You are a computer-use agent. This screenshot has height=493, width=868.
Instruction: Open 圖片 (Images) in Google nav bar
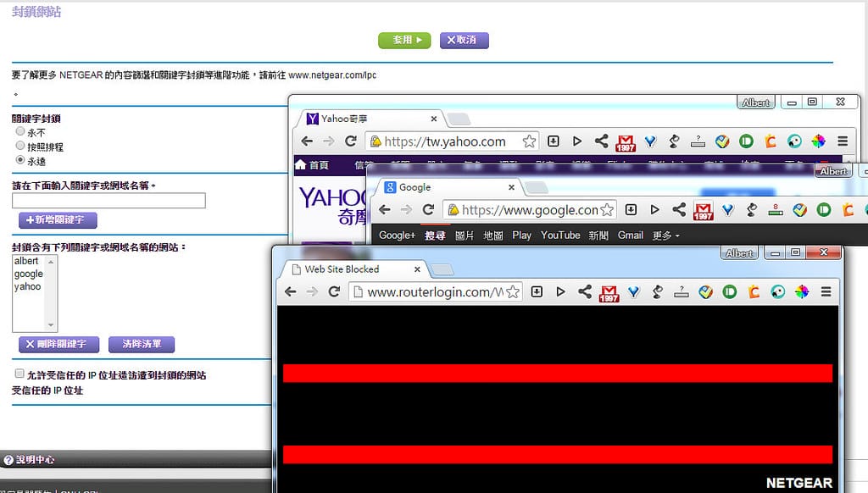pyautogui.click(x=465, y=235)
